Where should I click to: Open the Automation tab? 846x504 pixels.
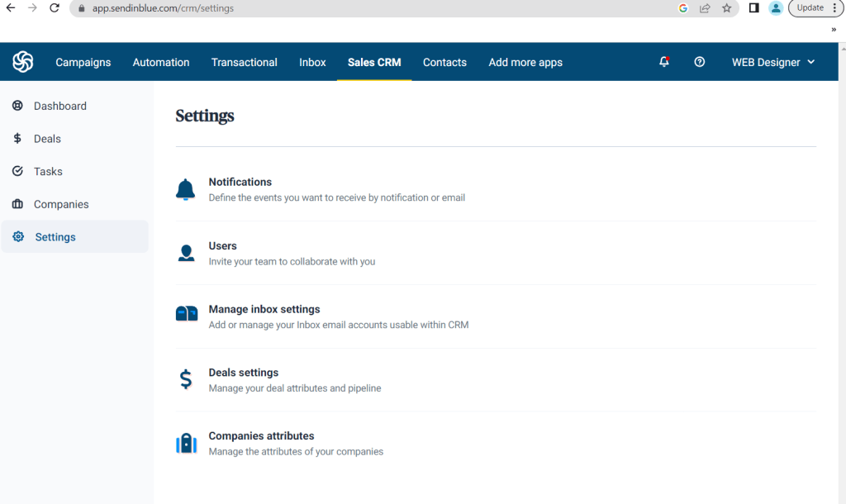point(161,62)
